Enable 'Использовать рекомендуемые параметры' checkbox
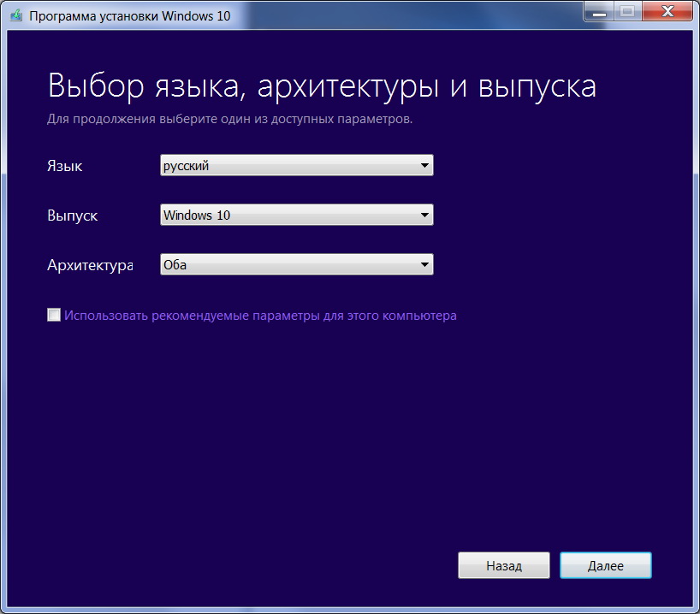The width and height of the screenshot is (700, 614). pyautogui.click(x=54, y=315)
